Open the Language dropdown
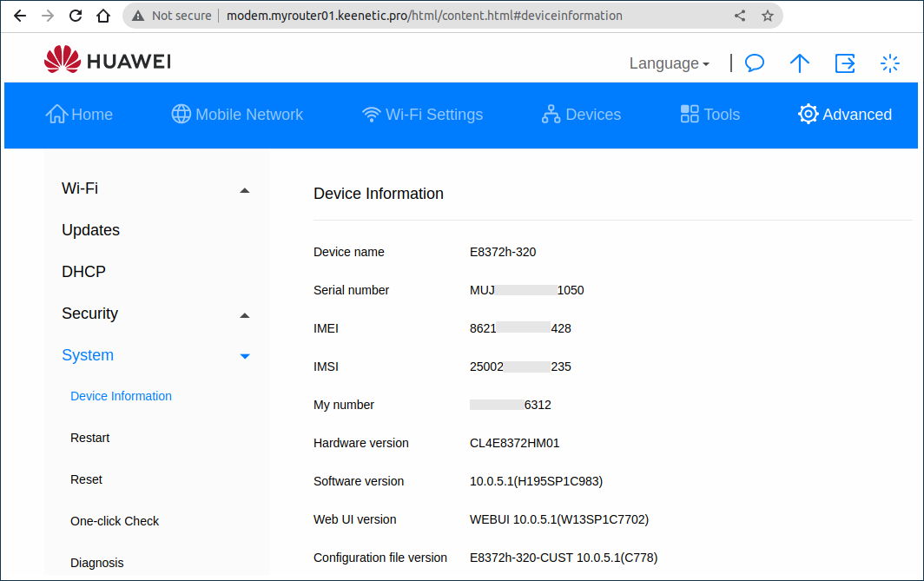Viewport: 924px width, 581px height. (x=669, y=63)
